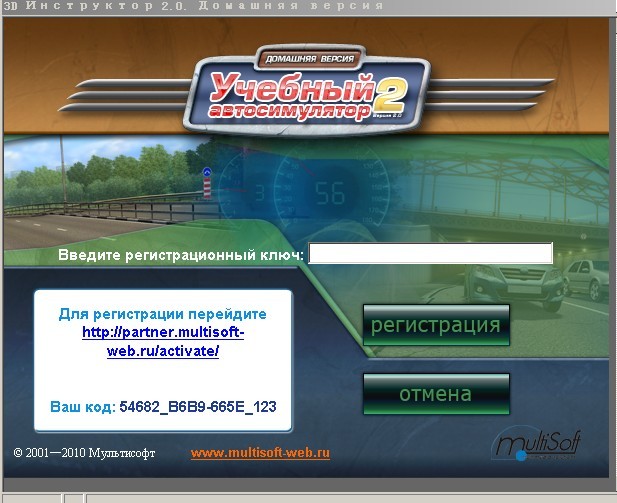Open the www.multisoft-web.ru link
This screenshot has width=617, height=503.
coord(260,453)
